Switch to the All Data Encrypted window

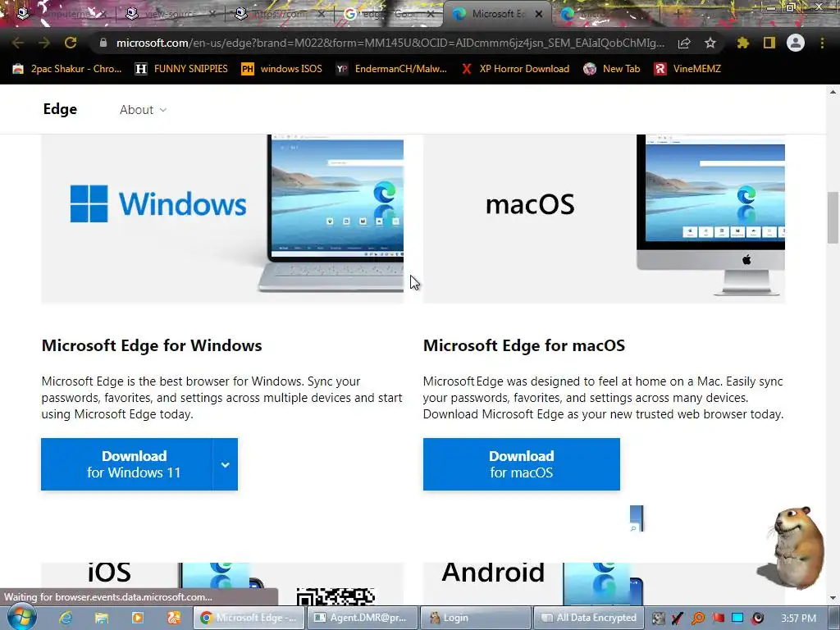coord(589,618)
